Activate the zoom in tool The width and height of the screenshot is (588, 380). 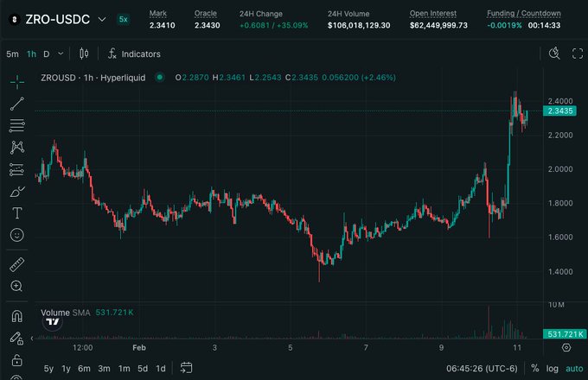coord(17,286)
